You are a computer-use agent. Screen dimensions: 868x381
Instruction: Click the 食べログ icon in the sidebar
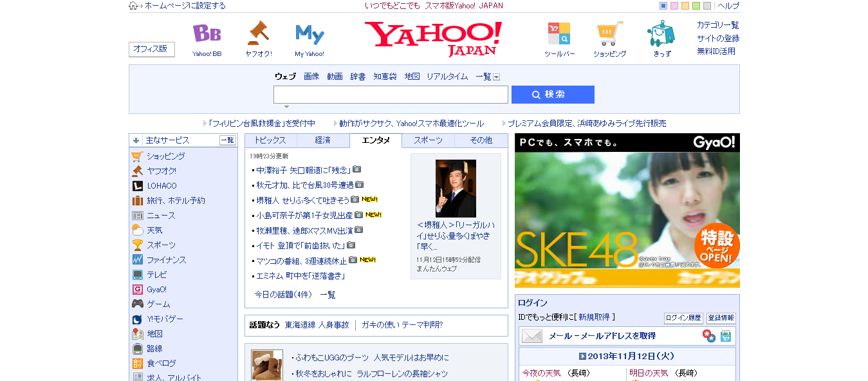point(137,364)
